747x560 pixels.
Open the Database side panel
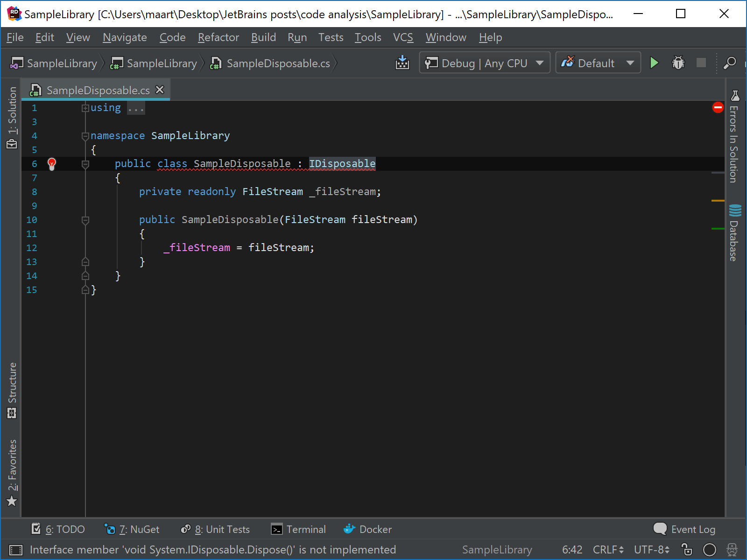[734, 232]
